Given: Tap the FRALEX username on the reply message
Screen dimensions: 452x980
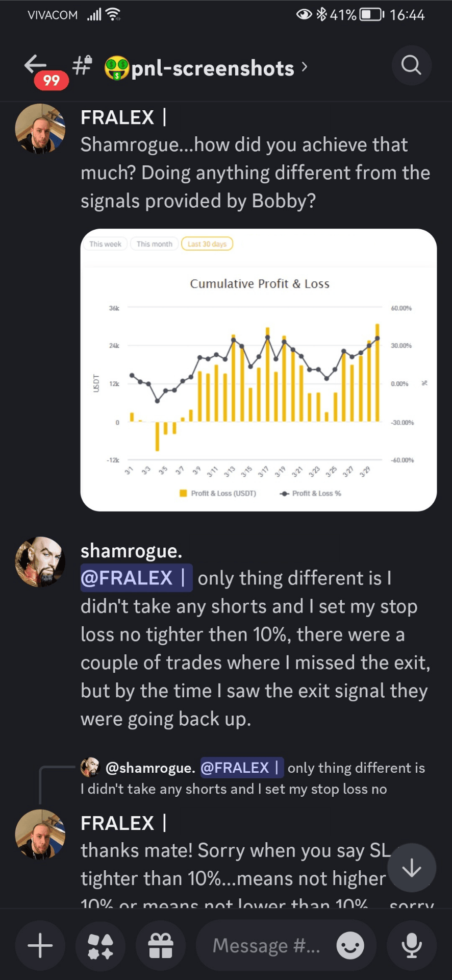Looking at the screenshot, I should click(x=117, y=823).
